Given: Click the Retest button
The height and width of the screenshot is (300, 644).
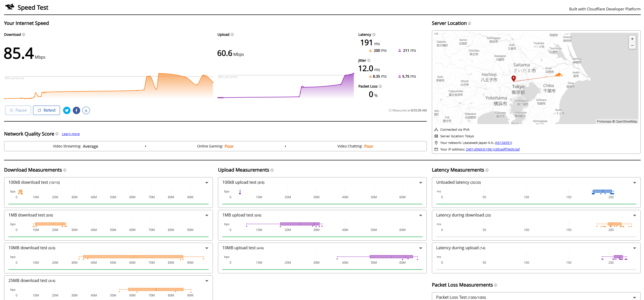Looking at the screenshot, I should 46,110.
